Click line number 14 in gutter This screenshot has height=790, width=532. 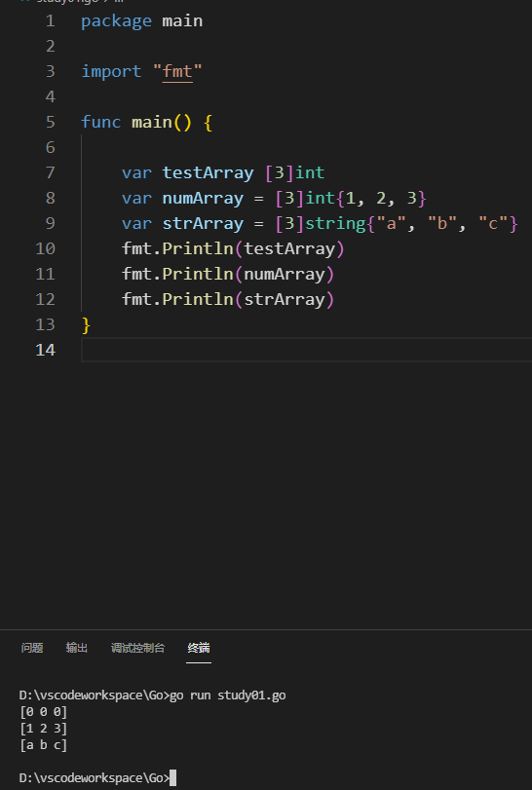tap(46, 350)
